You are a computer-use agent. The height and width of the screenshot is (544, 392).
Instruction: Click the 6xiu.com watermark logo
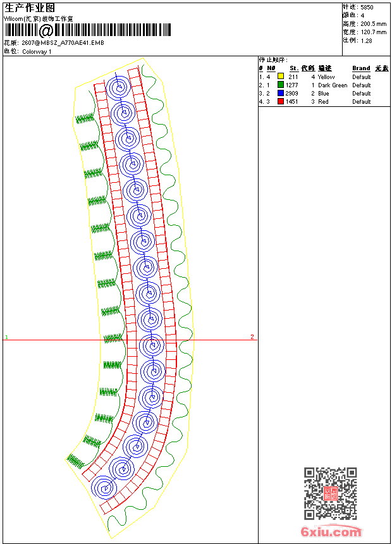point(331,531)
